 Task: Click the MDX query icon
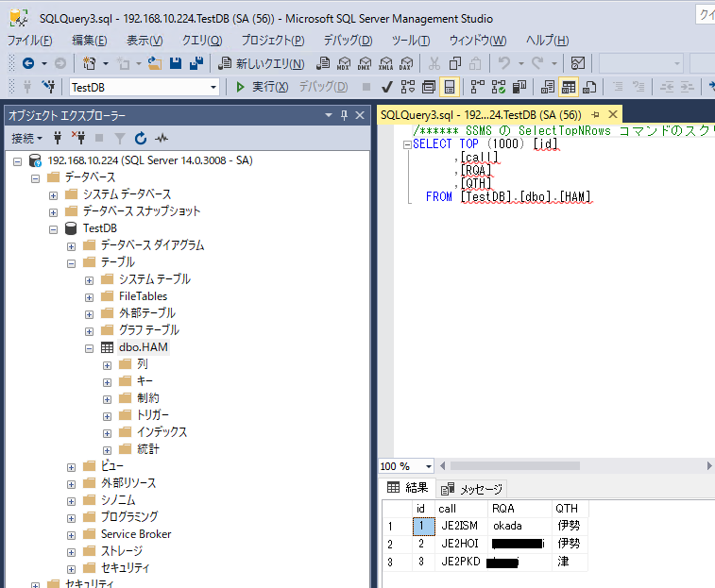coord(343,63)
